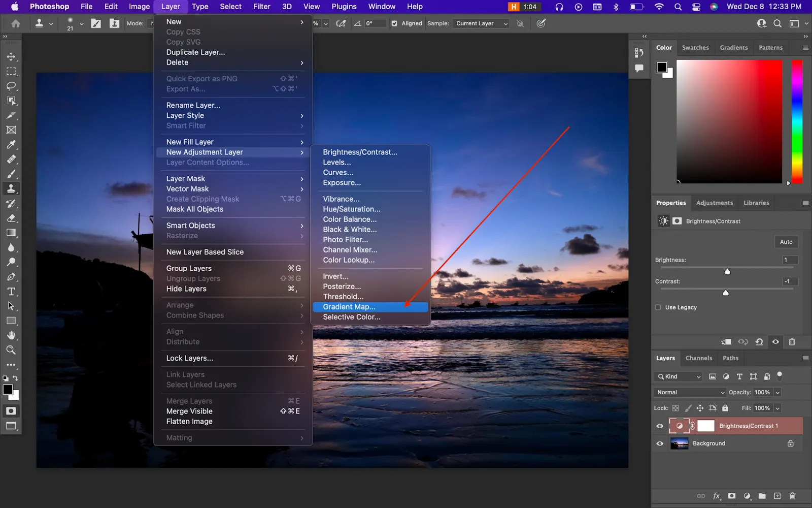Open the Sample Current Layer dropdown

(481, 23)
